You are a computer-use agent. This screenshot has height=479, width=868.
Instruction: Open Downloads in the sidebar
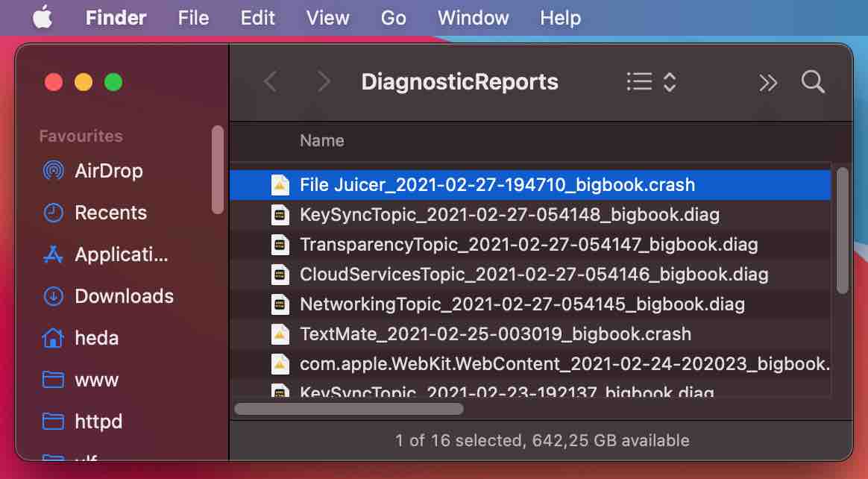124,296
